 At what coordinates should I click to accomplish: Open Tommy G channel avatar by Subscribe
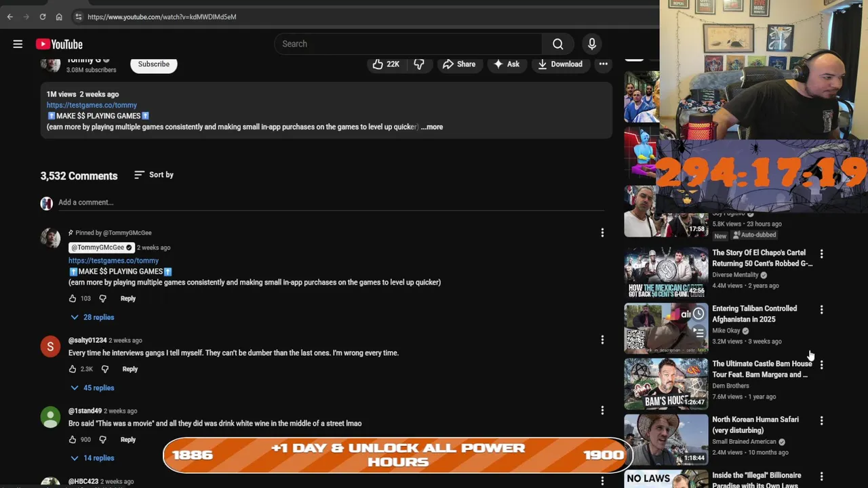point(50,64)
